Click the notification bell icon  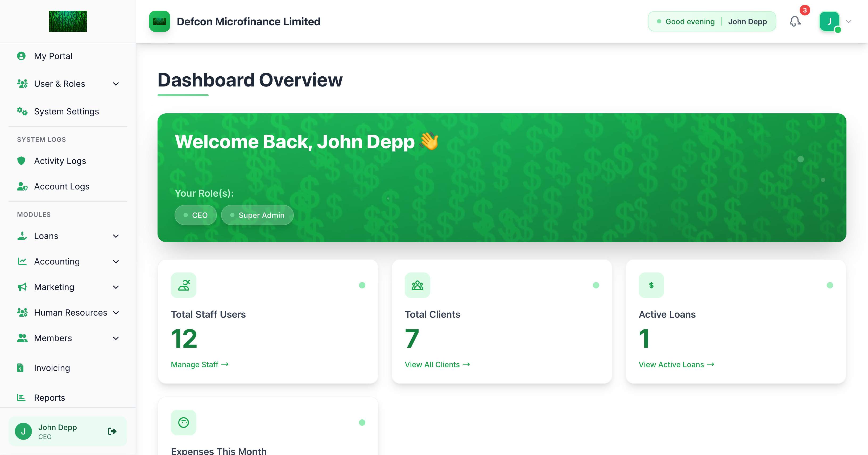(x=795, y=22)
